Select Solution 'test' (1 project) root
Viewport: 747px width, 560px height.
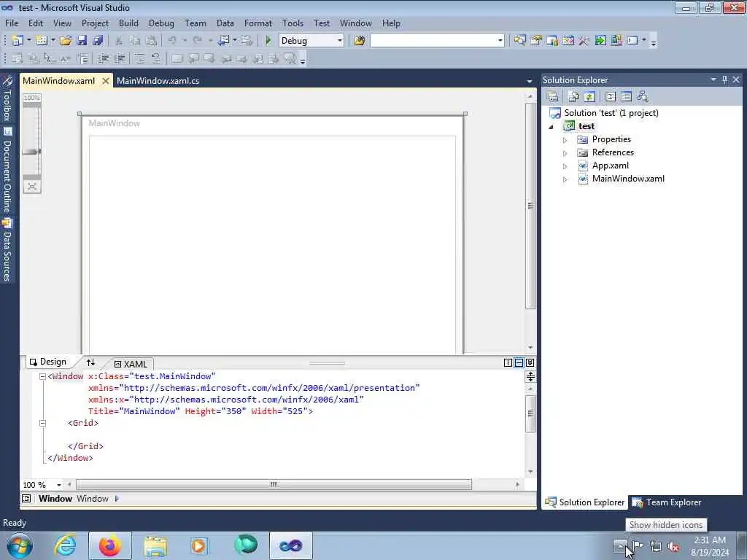(611, 113)
